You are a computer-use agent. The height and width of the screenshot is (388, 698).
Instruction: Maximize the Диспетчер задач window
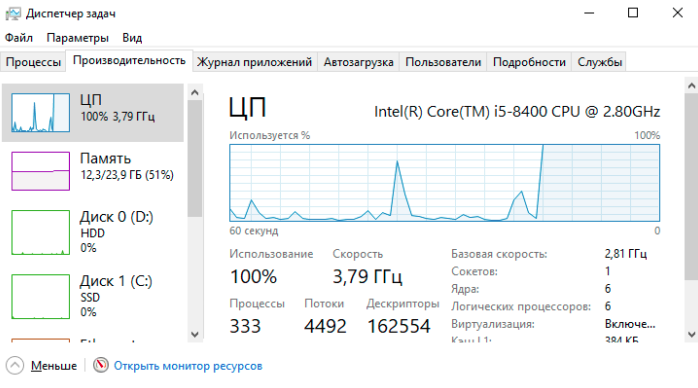click(633, 13)
